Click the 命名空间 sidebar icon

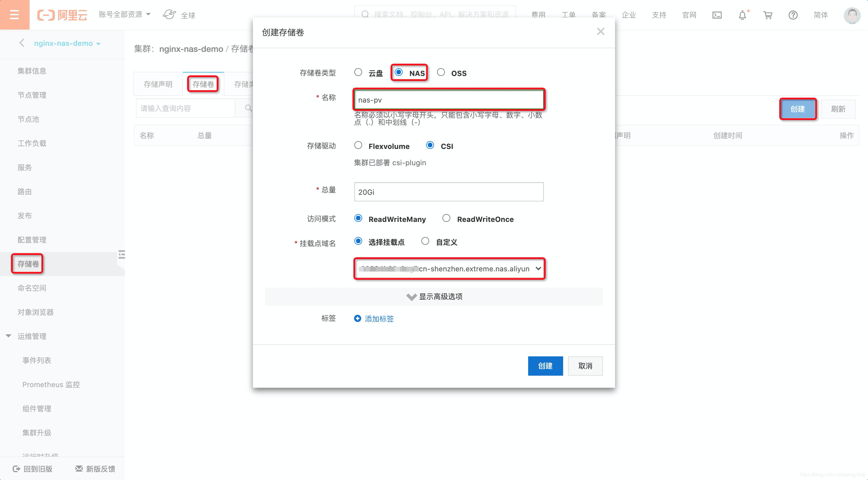point(33,288)
